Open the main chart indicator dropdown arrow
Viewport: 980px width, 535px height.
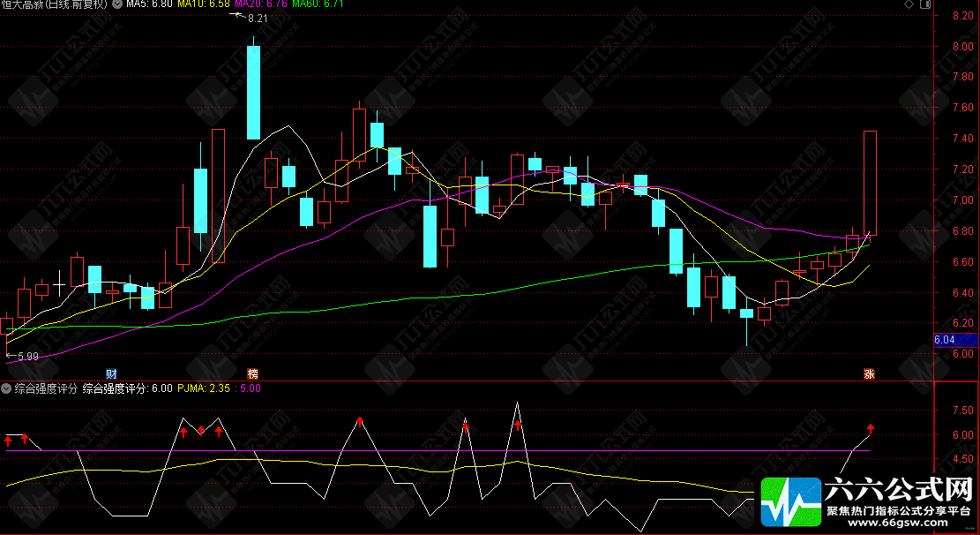116,4
